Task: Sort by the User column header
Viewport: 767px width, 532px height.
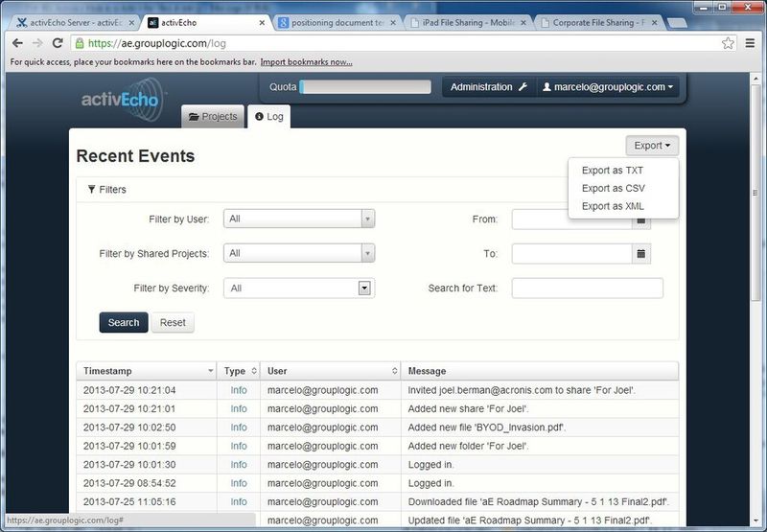Action: click(x=330, y=371)
